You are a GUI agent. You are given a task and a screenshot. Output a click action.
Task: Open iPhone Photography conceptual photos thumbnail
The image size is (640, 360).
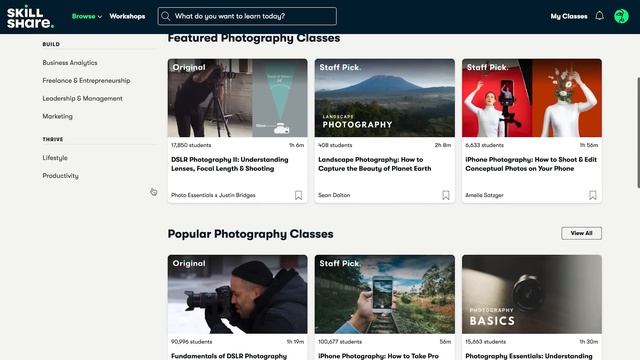(532, 98)
